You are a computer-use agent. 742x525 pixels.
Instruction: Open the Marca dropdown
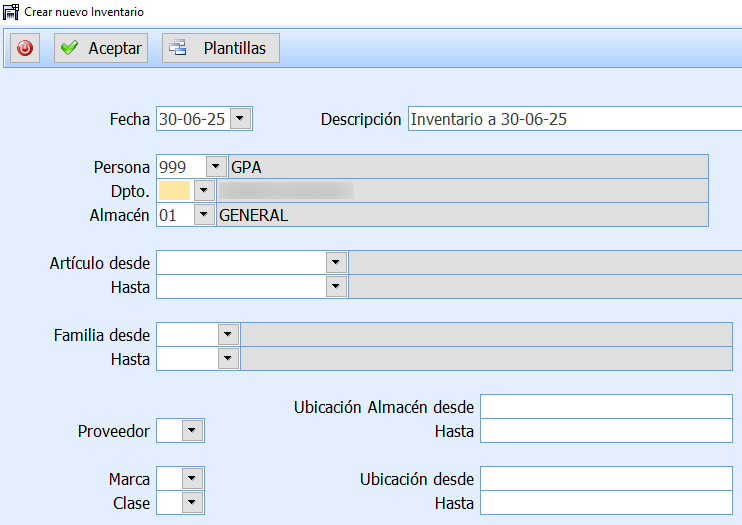(192, 479)
